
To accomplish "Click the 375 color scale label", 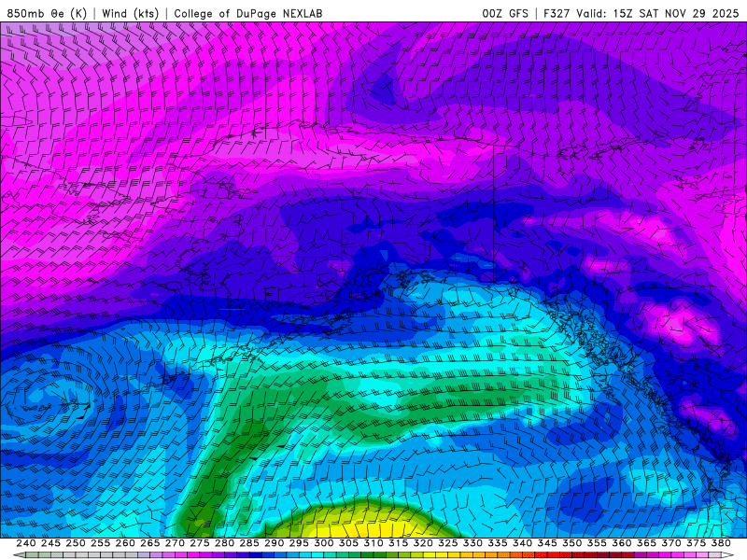I will click(696, 543).
